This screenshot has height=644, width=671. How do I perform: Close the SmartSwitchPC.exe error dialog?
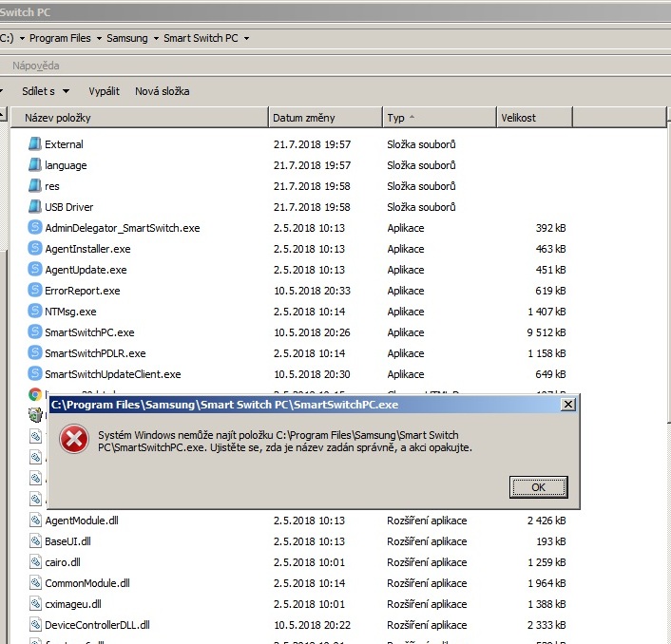567,404
